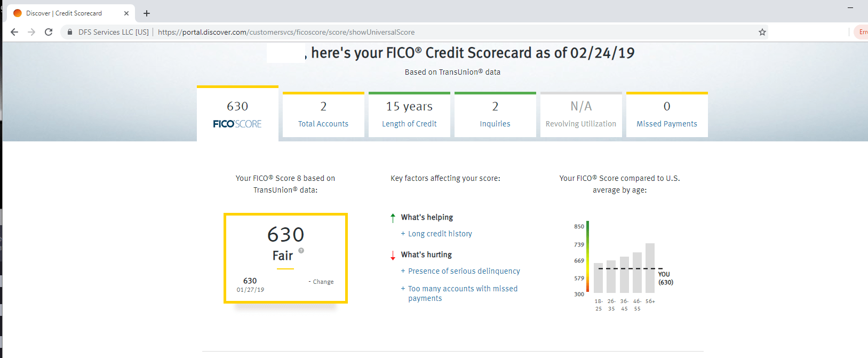Click the question mark beside Fair
868x358 pixels.
pyautogui.click(x=301, y=250)
